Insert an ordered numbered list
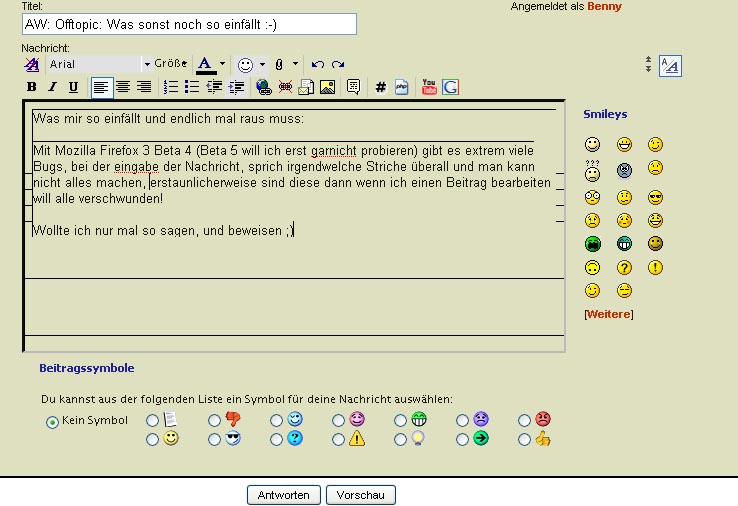This screenshot has height=506, width=738. click(x=171, y=88)
